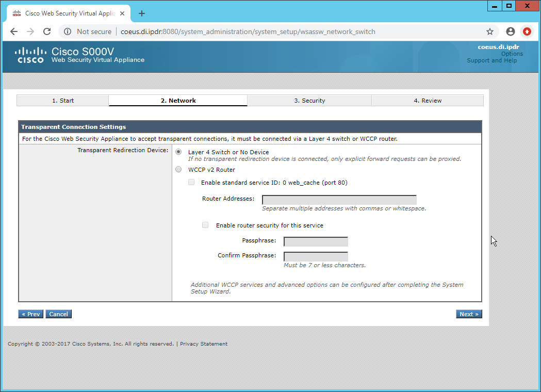
Task: Go to the 1. Start step
Action: coord(63,101)
